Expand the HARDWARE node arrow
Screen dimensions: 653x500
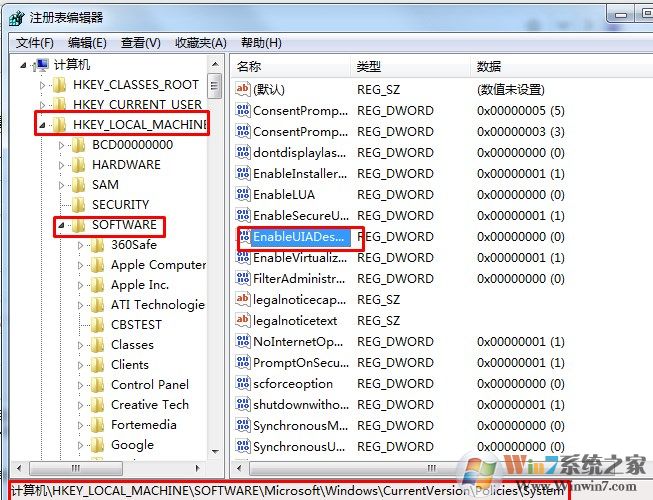pyautogui.click(x=62, y=165)
